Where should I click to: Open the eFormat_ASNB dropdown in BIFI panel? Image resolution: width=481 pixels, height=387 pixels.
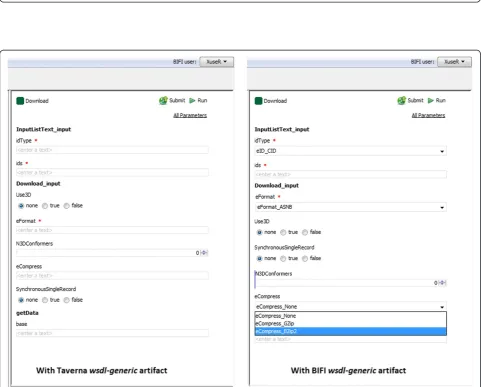tap(351, 207)
